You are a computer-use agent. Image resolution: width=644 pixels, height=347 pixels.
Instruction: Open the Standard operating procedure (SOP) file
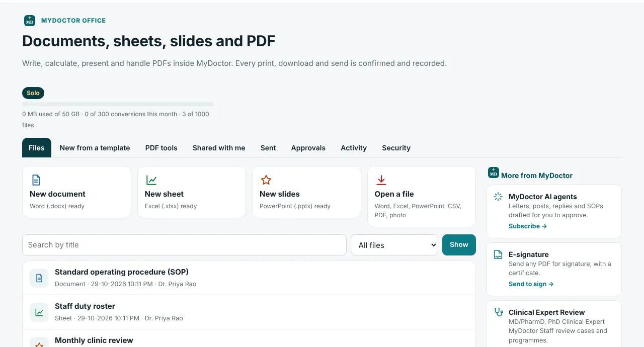pos(249,278)
